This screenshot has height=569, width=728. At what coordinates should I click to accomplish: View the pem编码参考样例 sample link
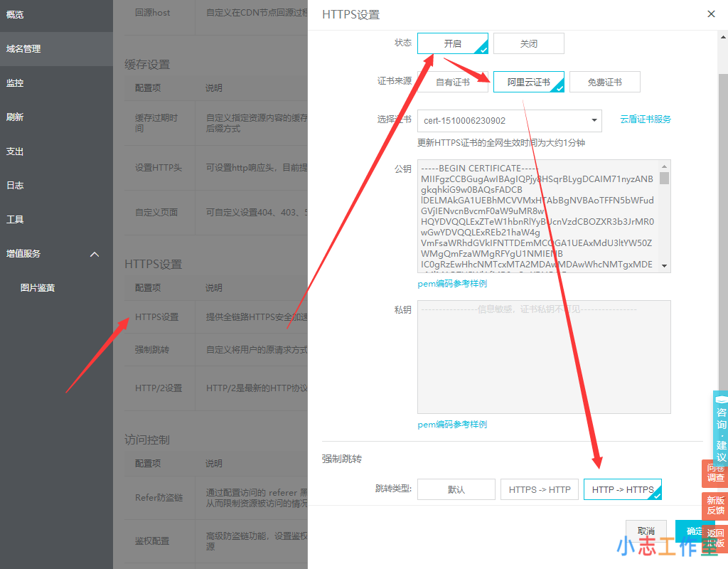click(x=452, y=283)
